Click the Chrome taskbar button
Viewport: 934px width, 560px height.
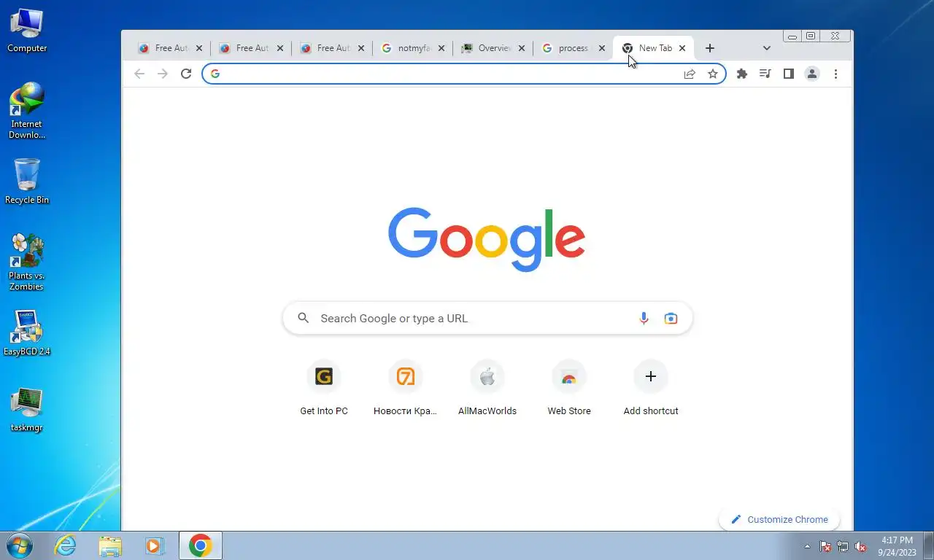(x=201, y=545)
